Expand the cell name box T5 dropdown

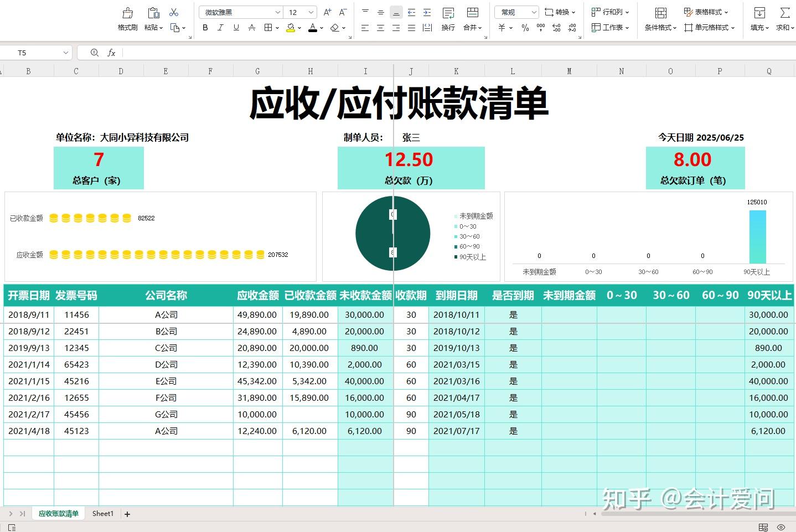click(66, 53)
